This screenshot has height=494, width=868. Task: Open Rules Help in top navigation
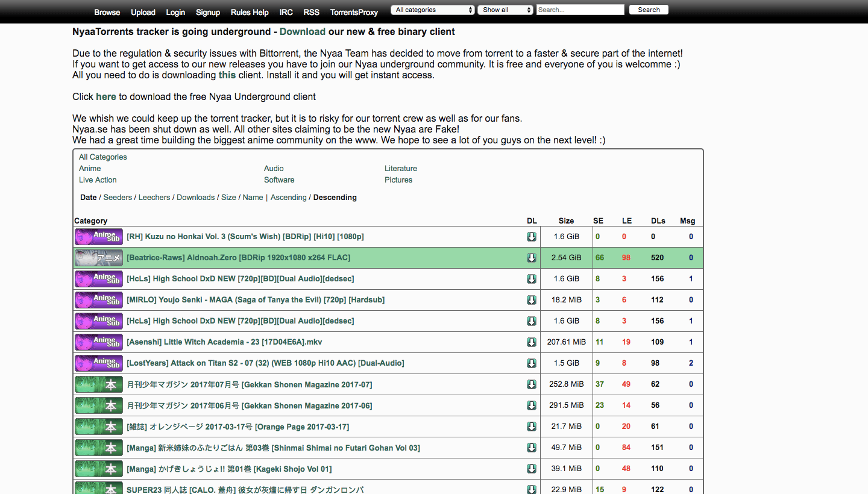pyautogui.click(x=250, y=12)
